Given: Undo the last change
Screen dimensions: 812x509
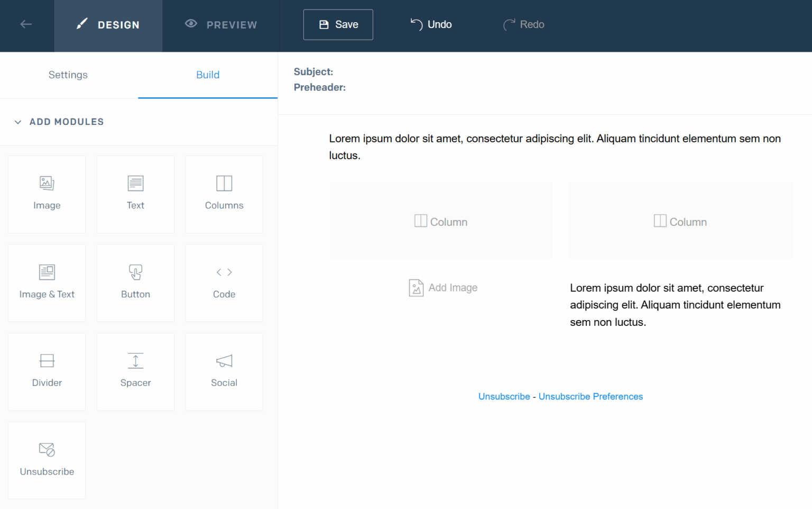Looking at the screenshot, I should point(431,25).
